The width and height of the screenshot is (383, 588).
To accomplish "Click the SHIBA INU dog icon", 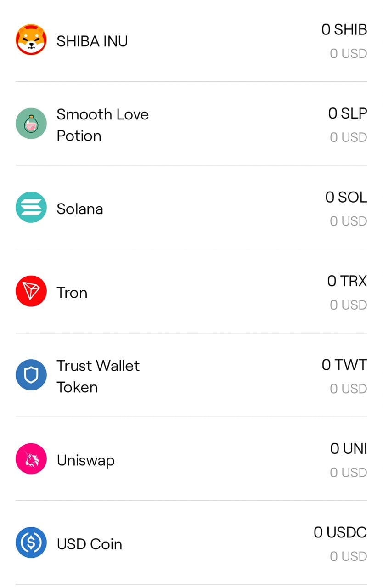I will (x=31, y=40).
